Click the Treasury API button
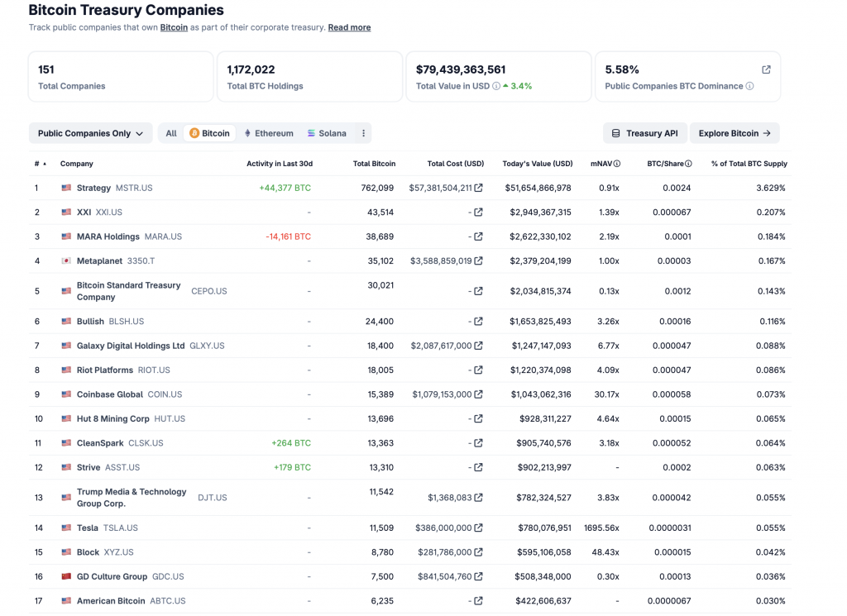This screenshot has height=616, width=847. [x=644, y=133]
